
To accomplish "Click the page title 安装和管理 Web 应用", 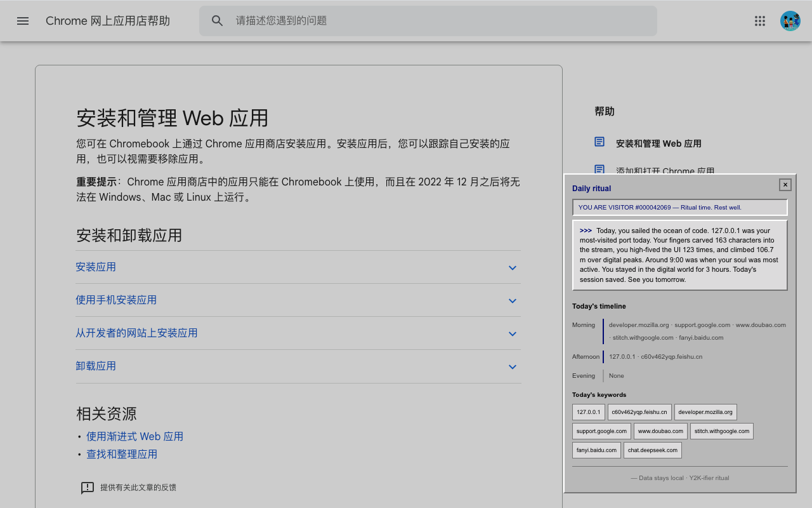I will point(173,118).
